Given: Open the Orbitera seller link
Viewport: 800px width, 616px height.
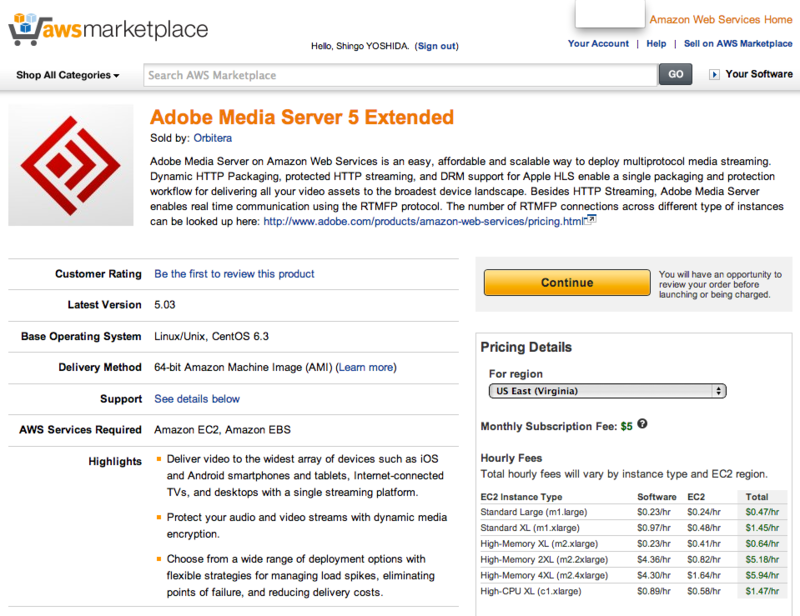Looking at the screenshot, I should (x=212, y=138).
